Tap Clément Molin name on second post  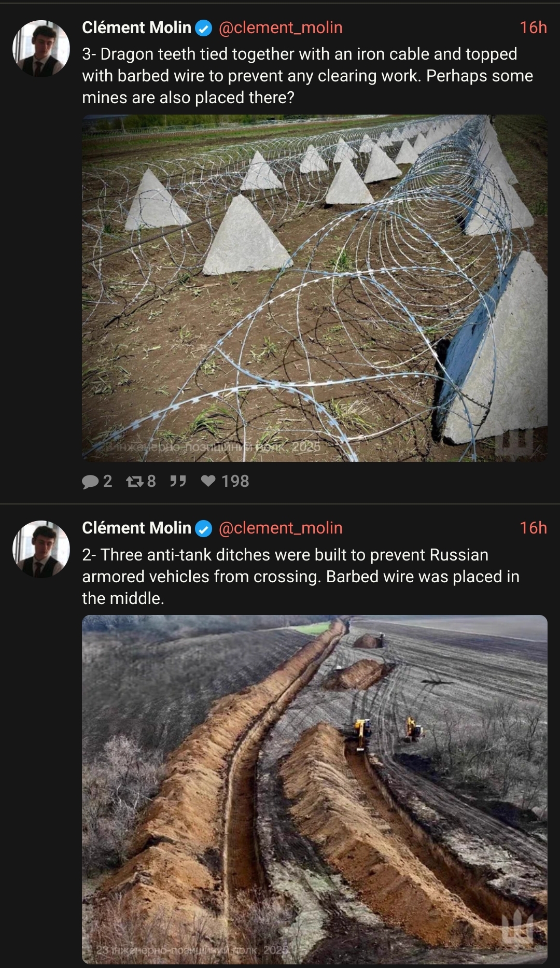(x=137, y=528)
